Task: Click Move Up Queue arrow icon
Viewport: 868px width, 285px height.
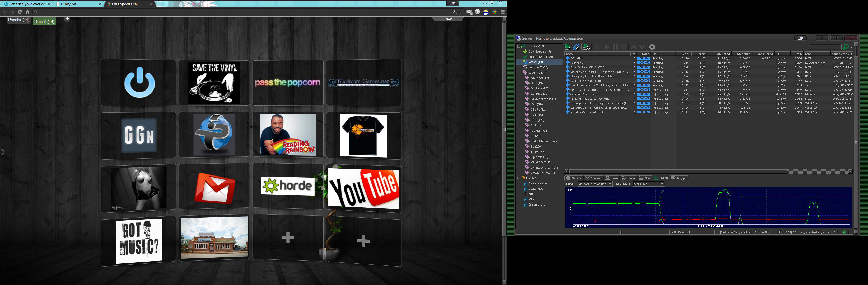Action: [634, 47]
